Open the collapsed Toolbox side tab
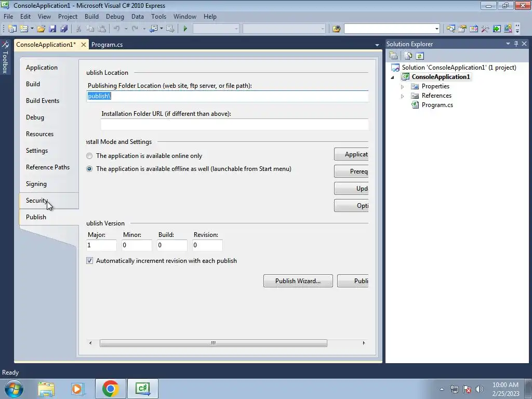532x399 pixels. (5, 57)
